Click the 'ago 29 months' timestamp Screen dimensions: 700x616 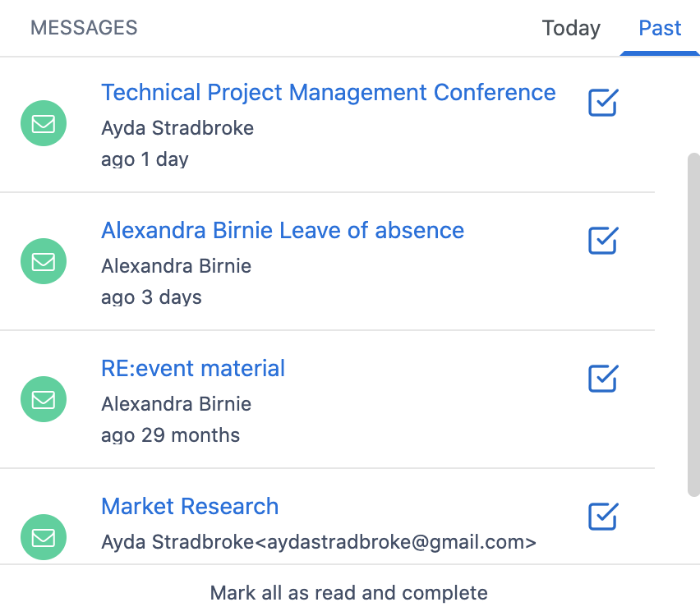coord(170,434)
